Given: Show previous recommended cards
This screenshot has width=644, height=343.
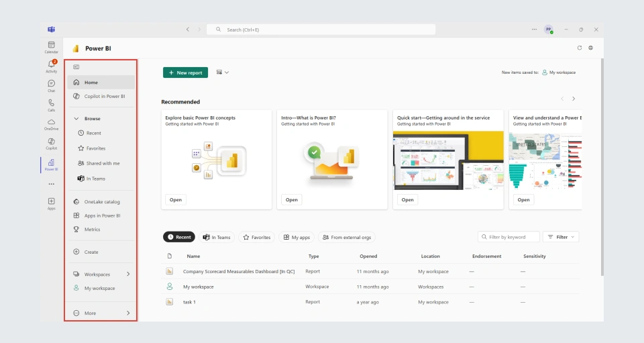Looking at the screenshot, I should (562, 99).
